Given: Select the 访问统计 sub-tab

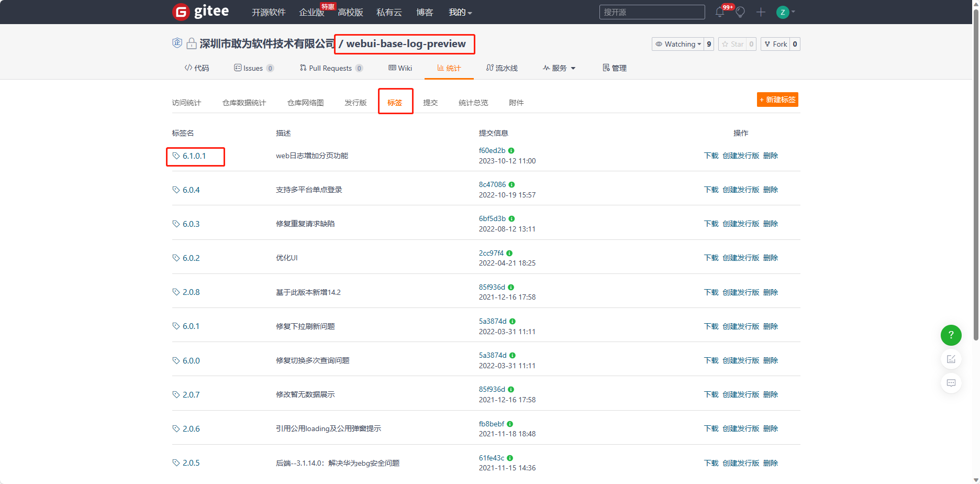Looking at the screenshot, I should [x=186, y=103].
